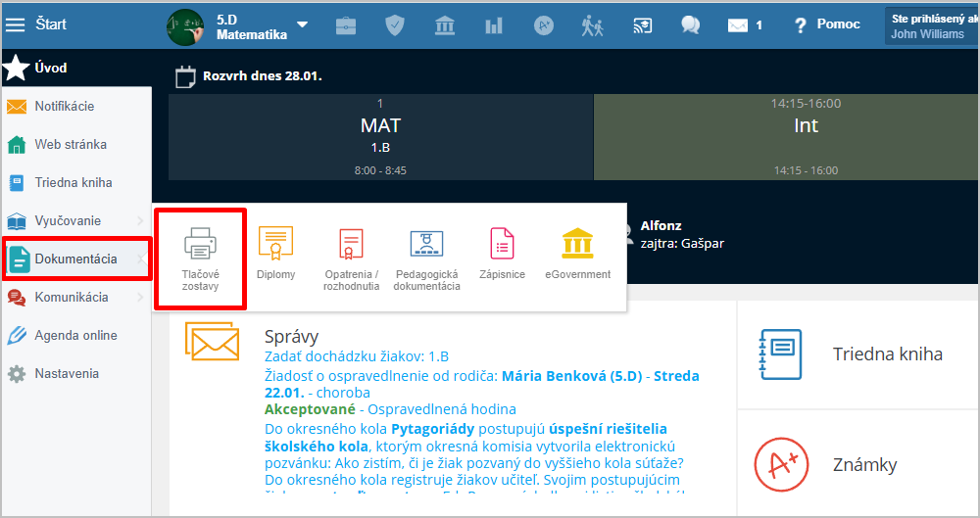Open the Štart hamburger menu

point(16,24)
